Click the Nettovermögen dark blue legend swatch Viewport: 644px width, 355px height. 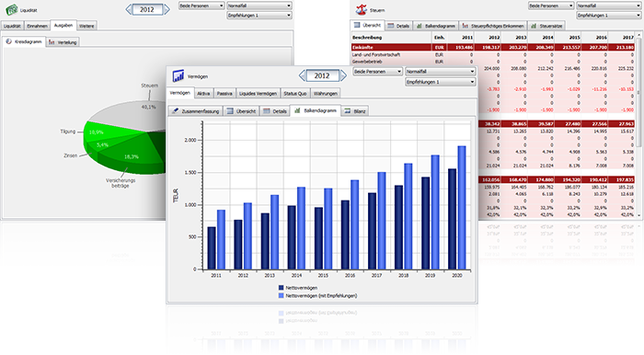(x=282, y=288)
